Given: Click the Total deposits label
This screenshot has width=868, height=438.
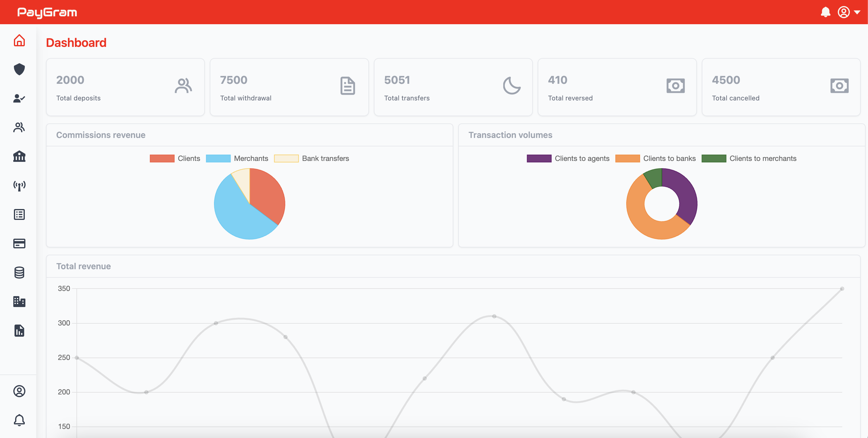Looking at the screenshot, I should [x=79, y=98].
